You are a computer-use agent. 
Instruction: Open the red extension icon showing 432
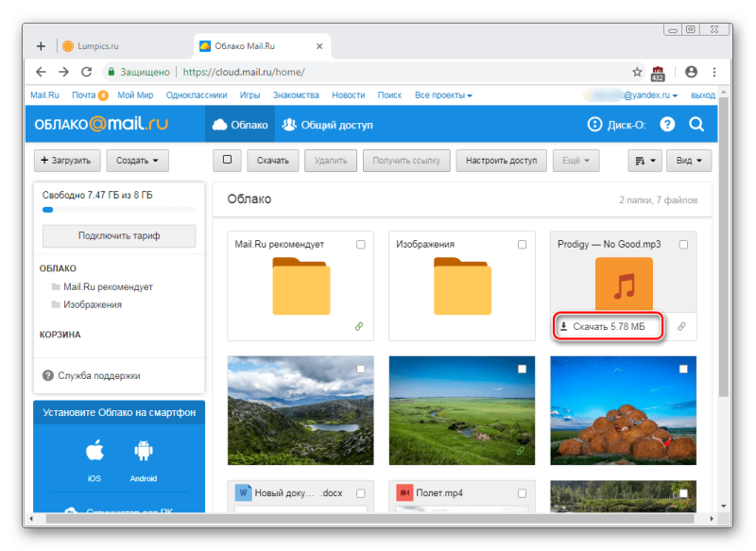coord(658,74)
